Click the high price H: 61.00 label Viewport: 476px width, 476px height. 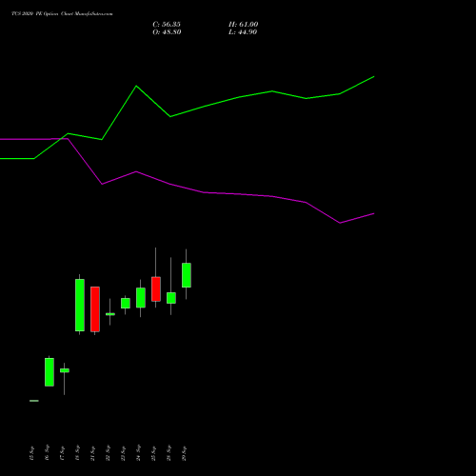pyautogui.click(x=244, y=25)
